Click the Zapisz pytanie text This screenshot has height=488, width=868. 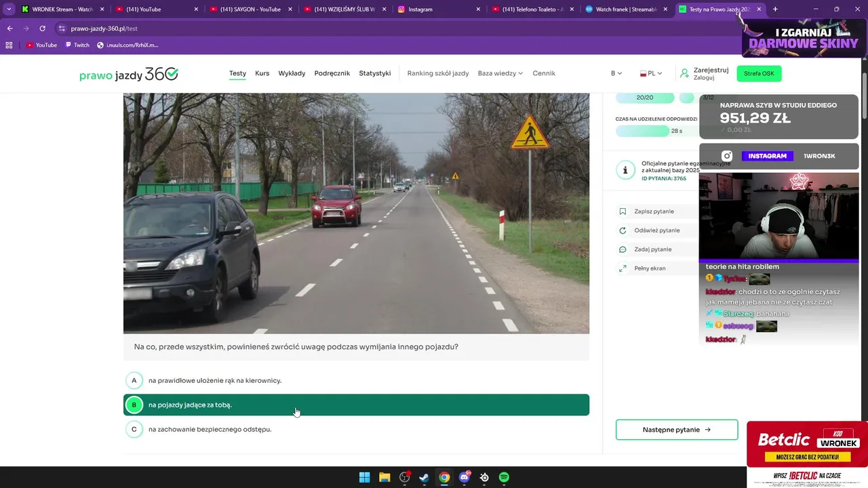coord(654,211)
